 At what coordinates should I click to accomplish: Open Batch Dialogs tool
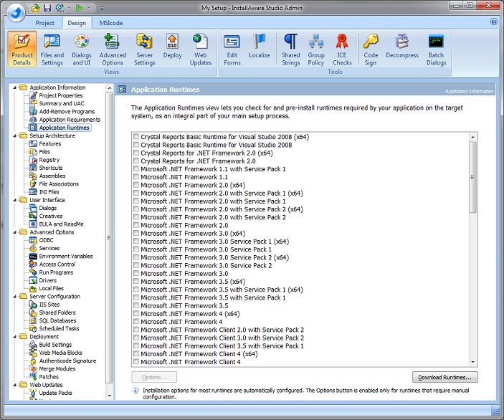point(436,49)
